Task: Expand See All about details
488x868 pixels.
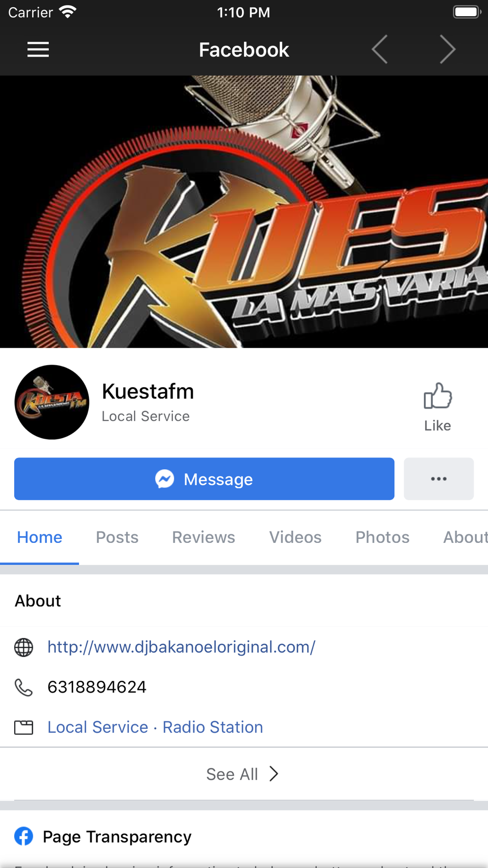Action: pyautogui.click(x=243, y=774)
